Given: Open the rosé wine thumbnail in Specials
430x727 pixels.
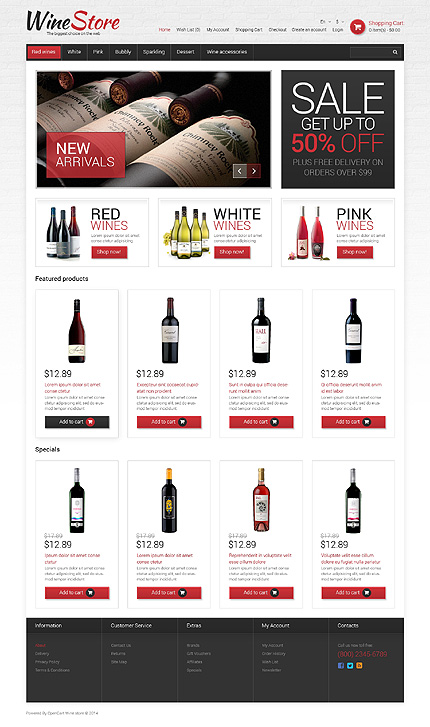Looking at the screenshot, I should (x=261, y=500).
